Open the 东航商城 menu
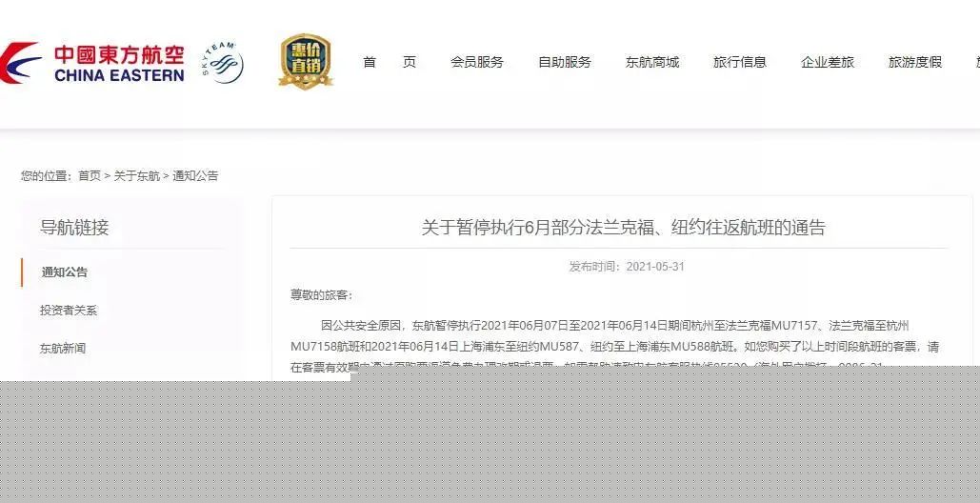Screen dimensions: 980x503 tap(652, 62)
